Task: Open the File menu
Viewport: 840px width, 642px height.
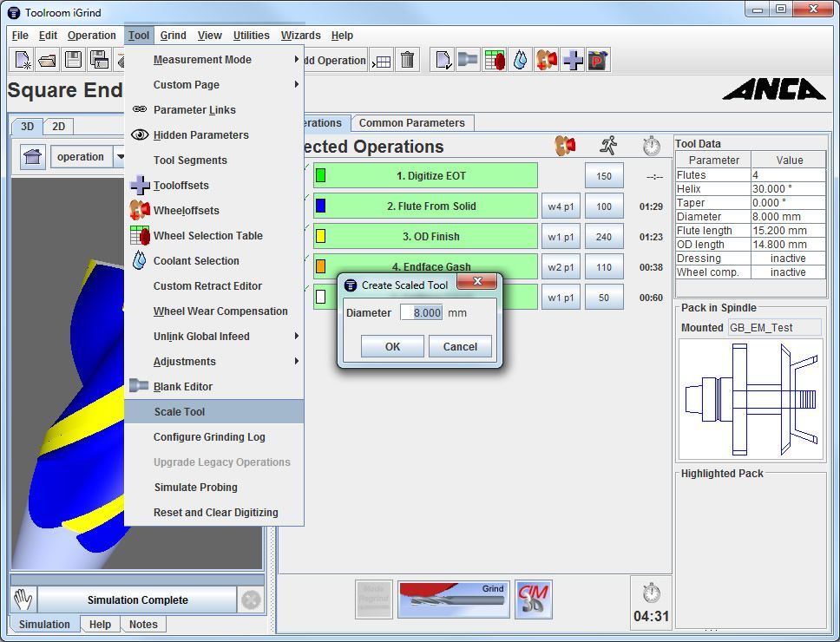Action: pos(20,36)
